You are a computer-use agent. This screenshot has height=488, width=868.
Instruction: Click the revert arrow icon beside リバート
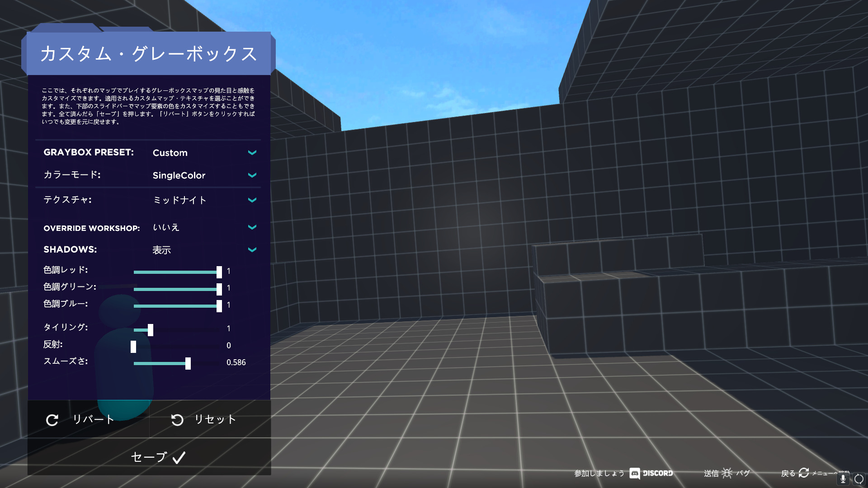(52, 420)
